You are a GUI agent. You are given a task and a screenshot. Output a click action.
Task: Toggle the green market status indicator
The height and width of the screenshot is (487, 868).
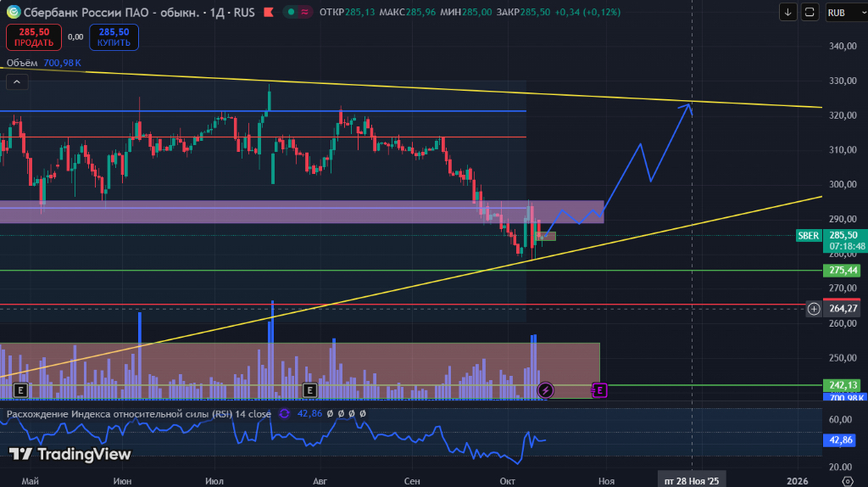click(x=290, y=13)
